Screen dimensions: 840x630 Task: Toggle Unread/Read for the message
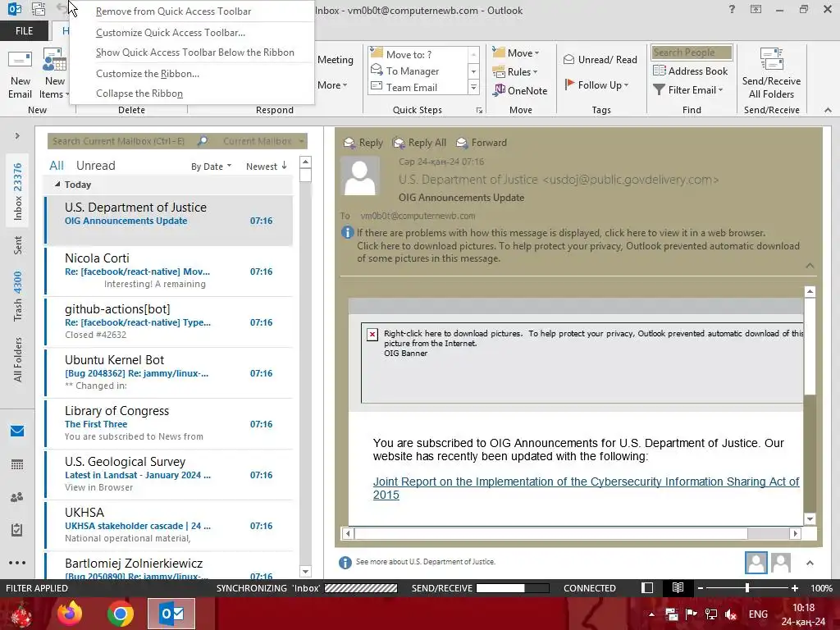pos(600,59)
